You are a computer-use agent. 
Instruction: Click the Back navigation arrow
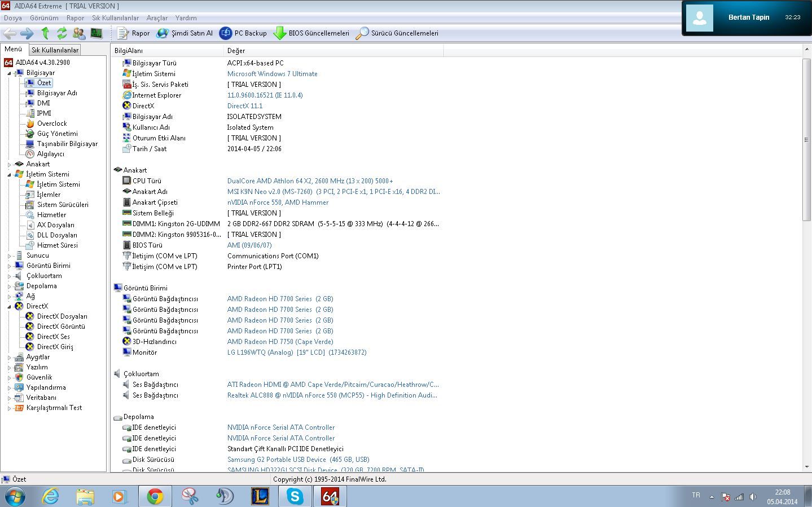point(10,33)
